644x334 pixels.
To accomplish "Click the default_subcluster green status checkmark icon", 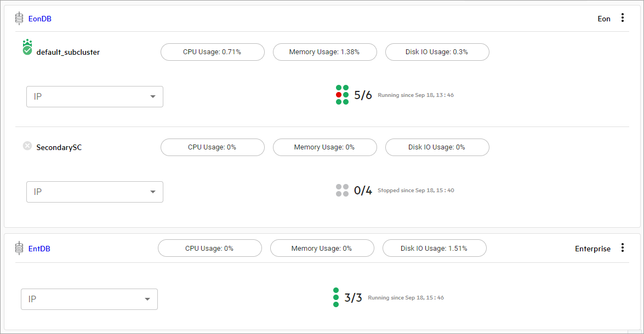I will (27, 50).
